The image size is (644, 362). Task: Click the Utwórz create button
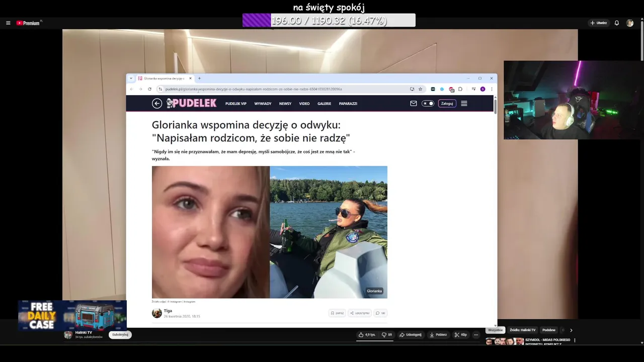click(x=599, y=23)
